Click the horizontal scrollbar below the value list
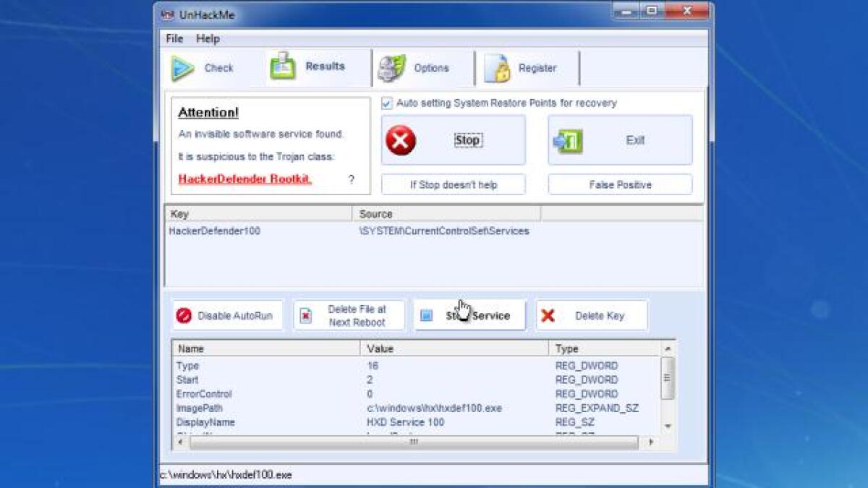The height and width of the screenshot is (488, 868). pyautogui.click(x=412, y=443)
